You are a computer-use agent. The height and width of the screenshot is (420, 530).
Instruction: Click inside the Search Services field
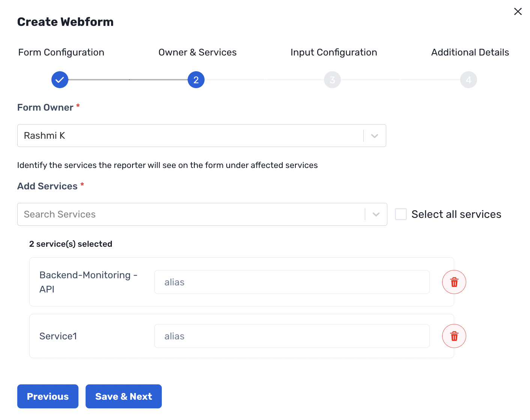(188, 214)
